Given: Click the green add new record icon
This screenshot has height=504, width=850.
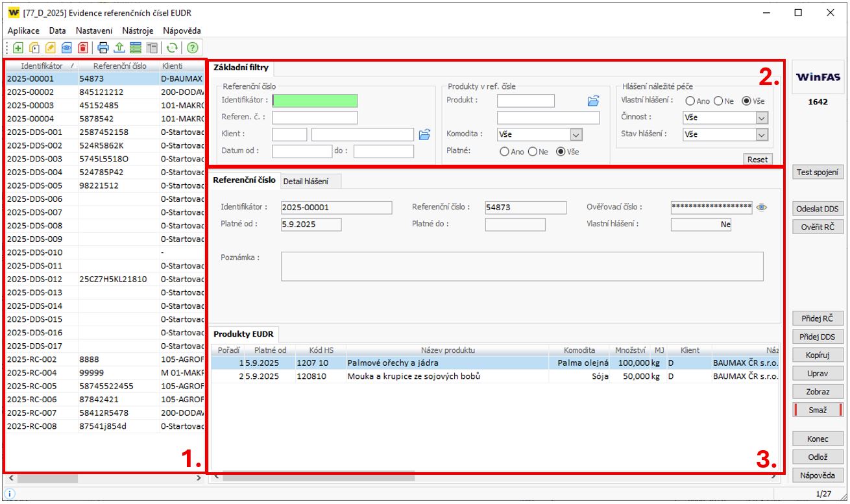Looking at the screenshot, I should [18, 47].
